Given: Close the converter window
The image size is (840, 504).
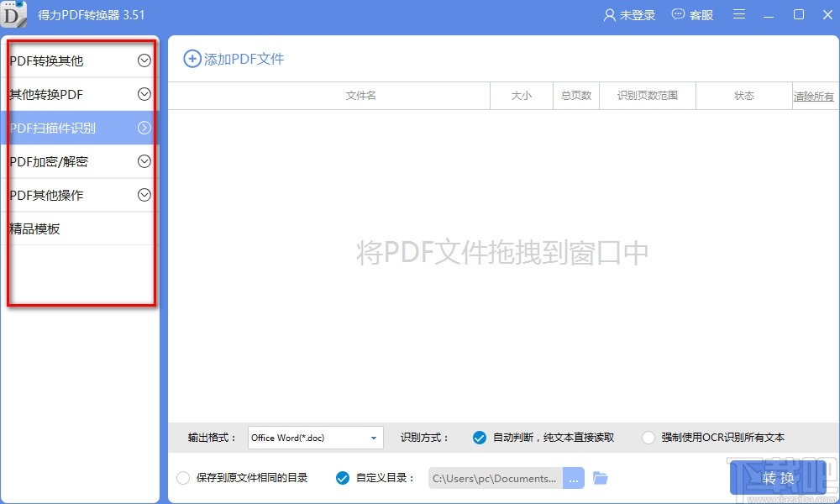Looking at the screenshot, I should [827, 14].
